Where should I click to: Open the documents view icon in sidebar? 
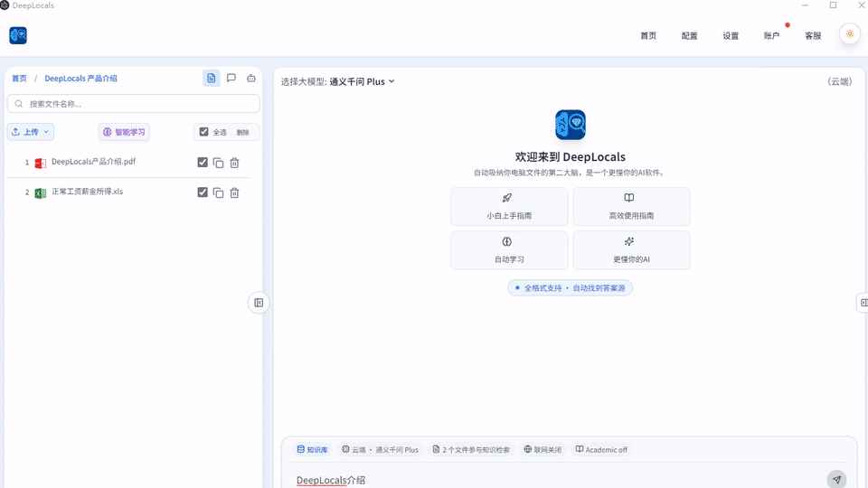pos(212,78)
